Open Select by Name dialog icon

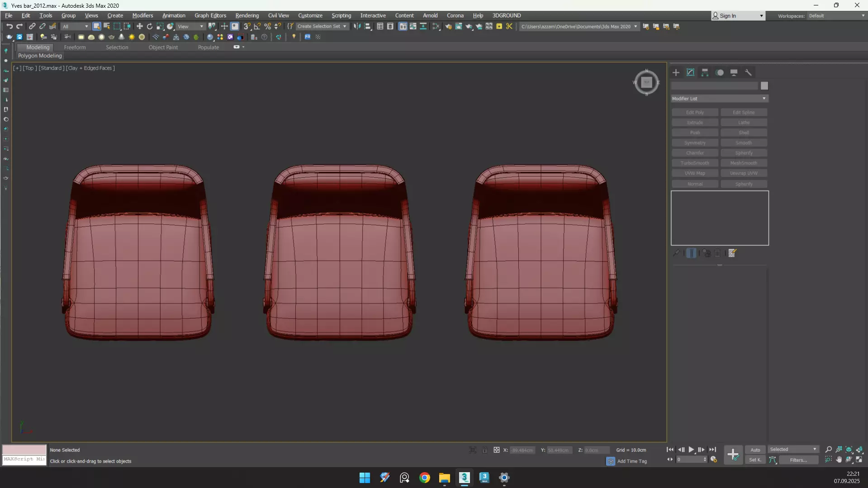click(107, 26)
